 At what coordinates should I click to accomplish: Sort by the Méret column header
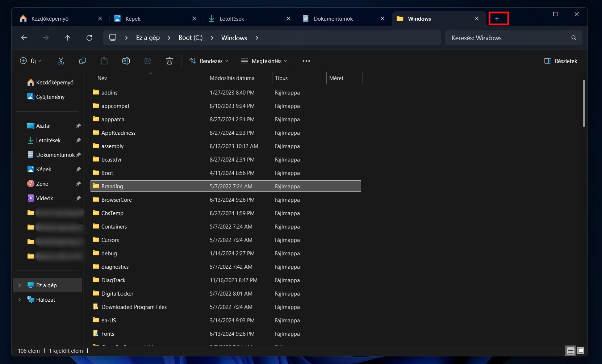[x=344, y=78]
